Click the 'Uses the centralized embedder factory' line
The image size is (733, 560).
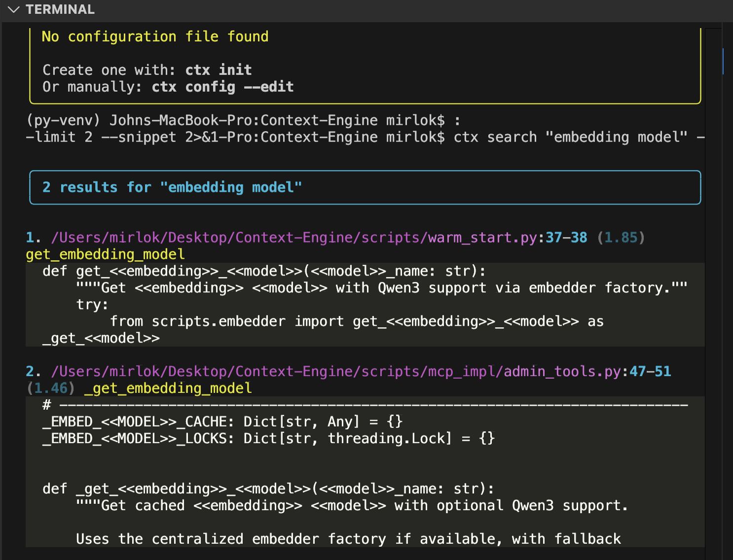(349, 539)
